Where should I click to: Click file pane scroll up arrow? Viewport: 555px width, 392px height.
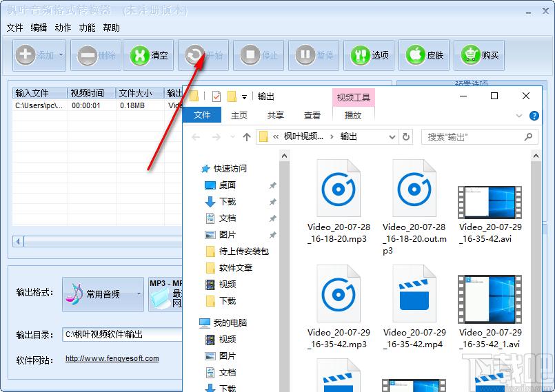tap(536, 155)
